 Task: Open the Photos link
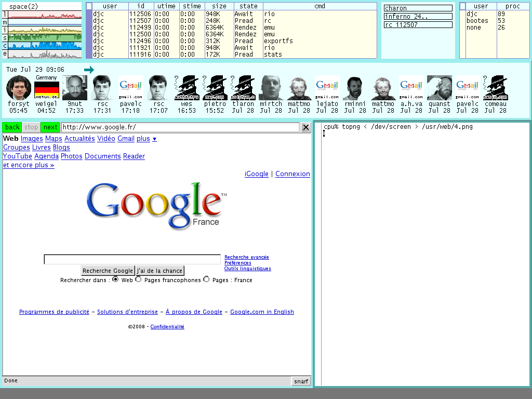coord(72,156)
